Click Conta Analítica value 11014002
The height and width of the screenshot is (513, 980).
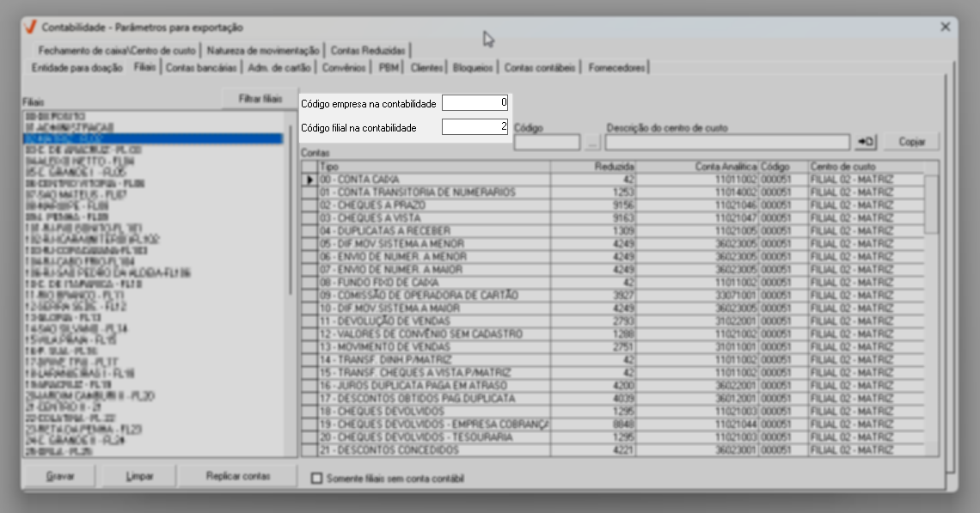697,192
